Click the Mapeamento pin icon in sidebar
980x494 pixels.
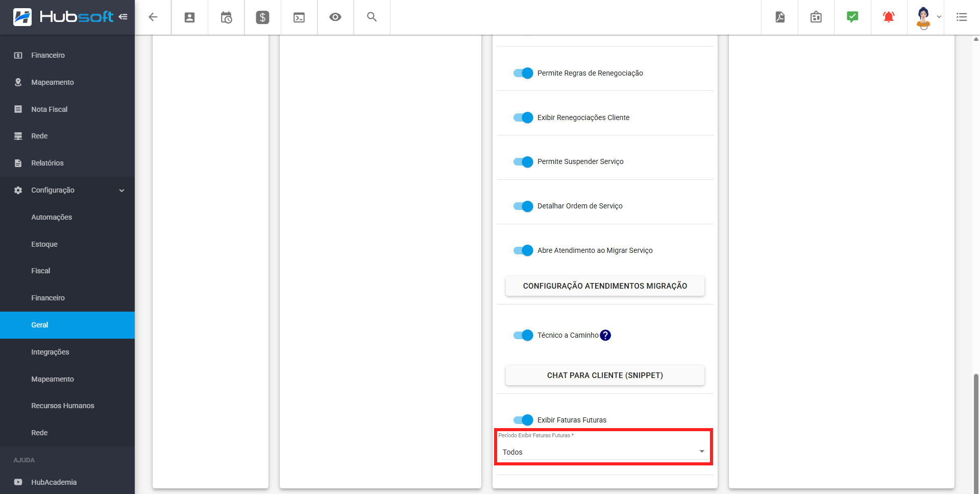[x=18, y=82]
